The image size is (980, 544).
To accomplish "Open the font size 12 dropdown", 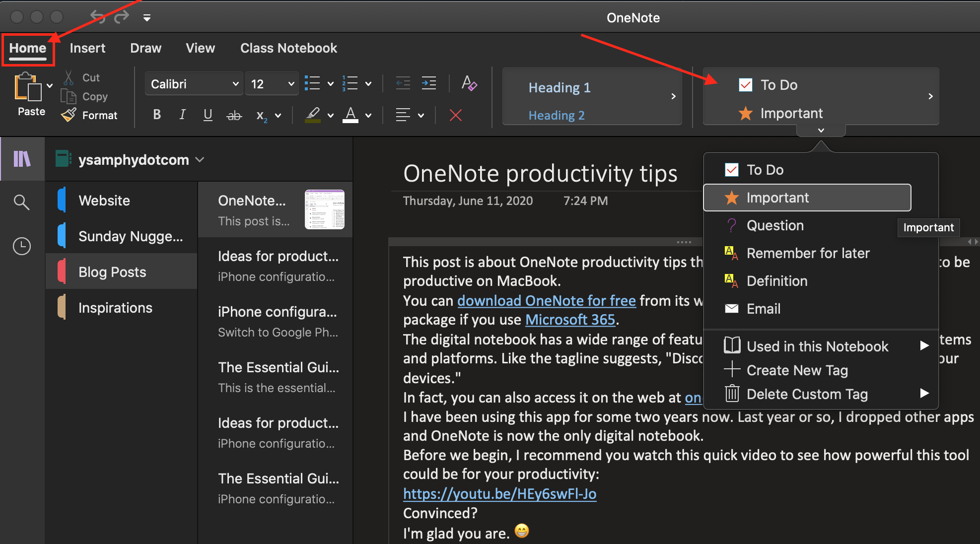I will coord(272,84).
